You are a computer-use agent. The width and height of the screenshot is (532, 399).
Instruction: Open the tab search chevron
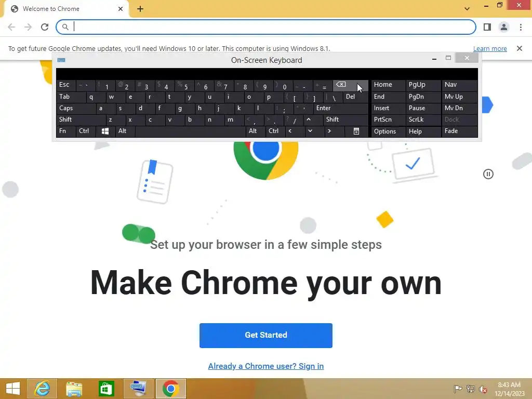467,9
